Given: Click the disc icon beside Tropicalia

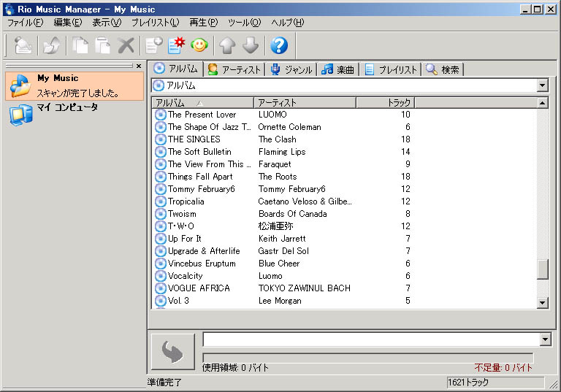Looking at the screenshot, I should (x=161, y=201).
